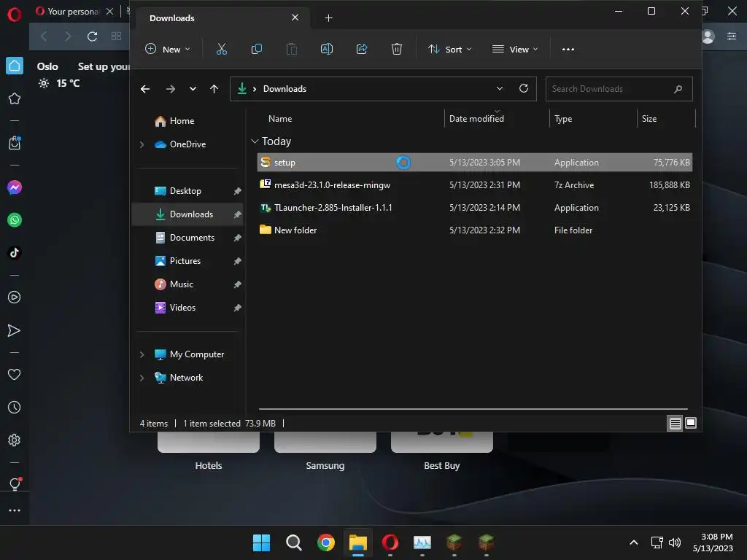The width and height of the screenshot is (747, 560).
Task: Switch to large thumbnails view icon
Action: pyautogui.click(x=691, y=423)
